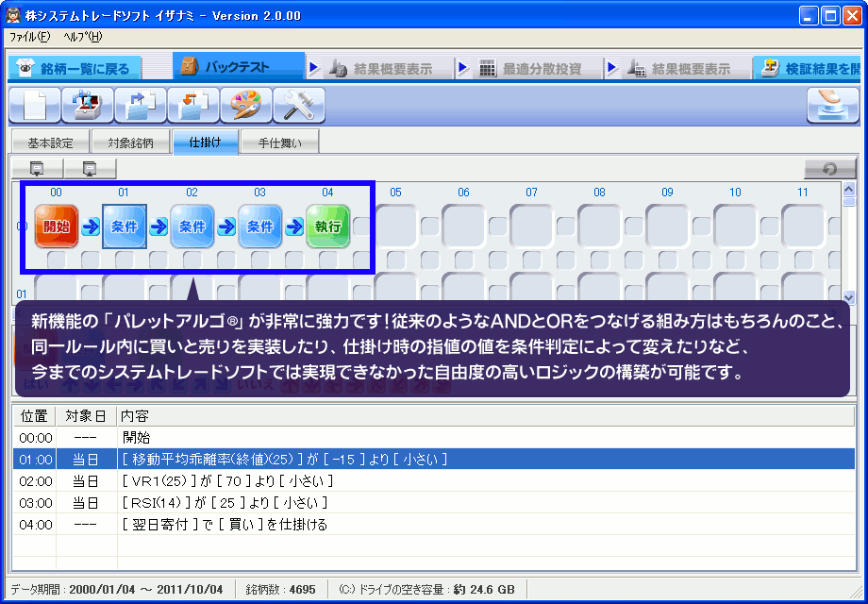Click the empty large slot under column 11
The height and width of the screenshot is (604, 868).
(803, 226)
